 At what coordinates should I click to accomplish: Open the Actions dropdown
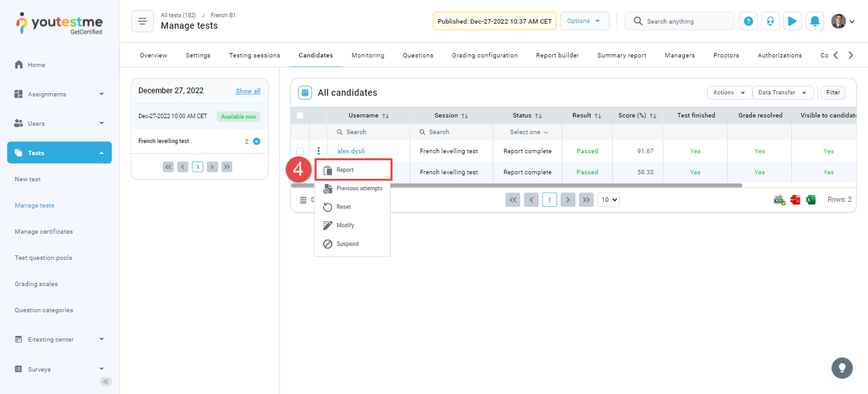point(729,93)
